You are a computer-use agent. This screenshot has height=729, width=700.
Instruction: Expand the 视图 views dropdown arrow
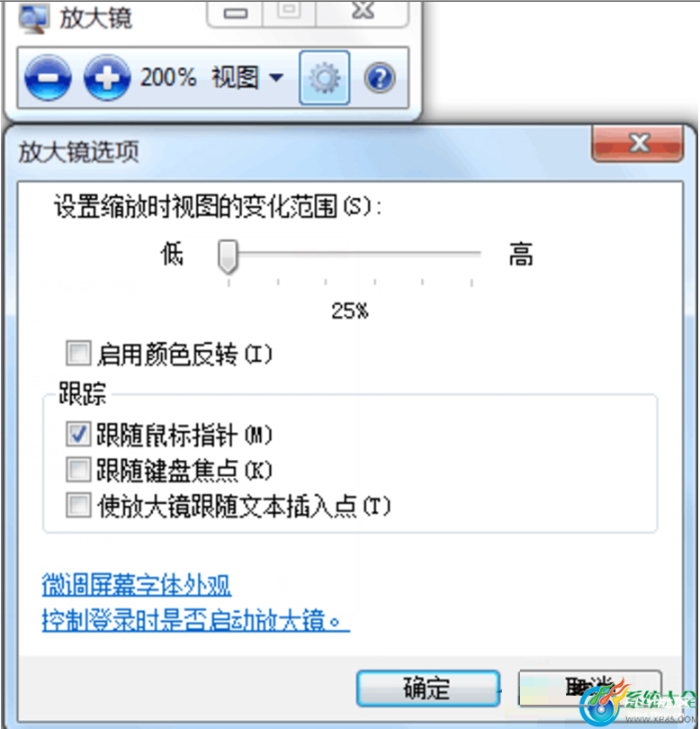[276, 77]
